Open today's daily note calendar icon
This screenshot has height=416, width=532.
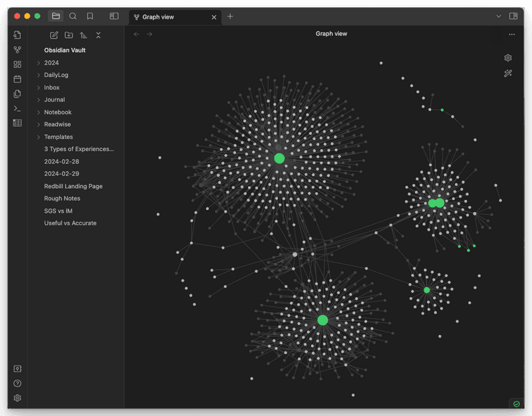coord(17,79)
